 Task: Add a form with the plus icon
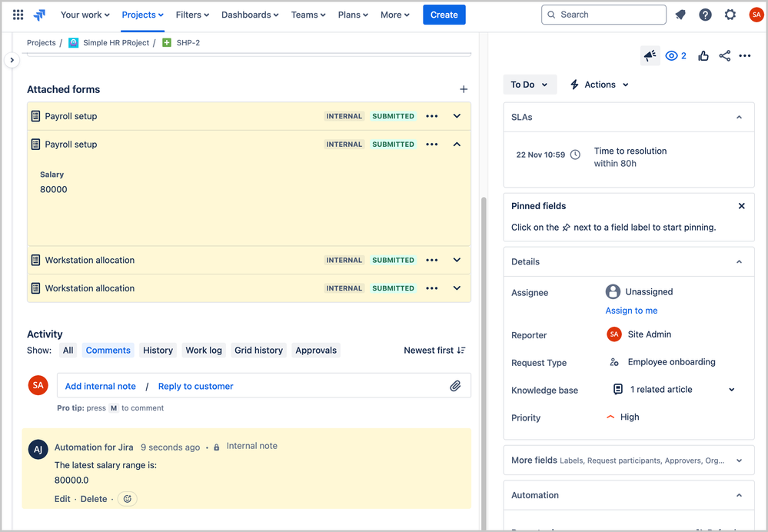464,90
